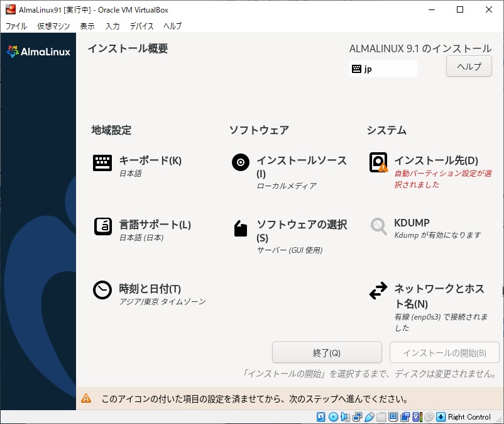This screenshot has height=424, width=504.
Task: Open the ファイル menu
Action: click(16, 26)
